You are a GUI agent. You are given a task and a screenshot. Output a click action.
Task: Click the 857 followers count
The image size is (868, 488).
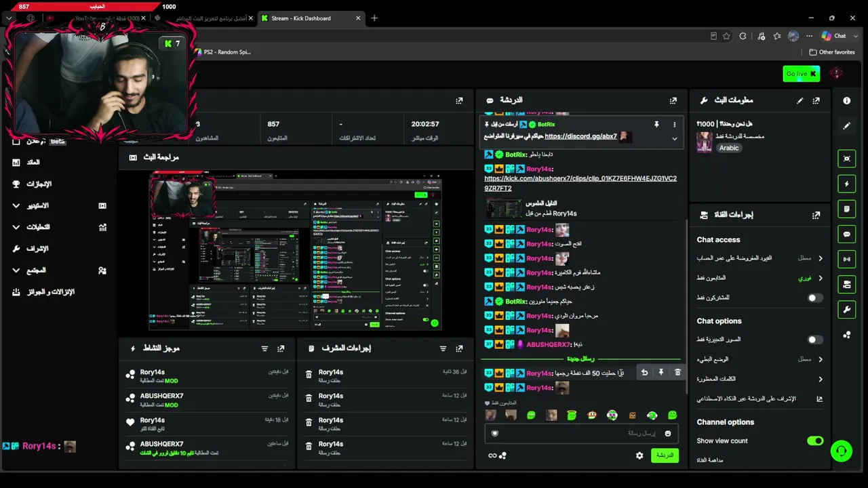click(x=273, y=124)
